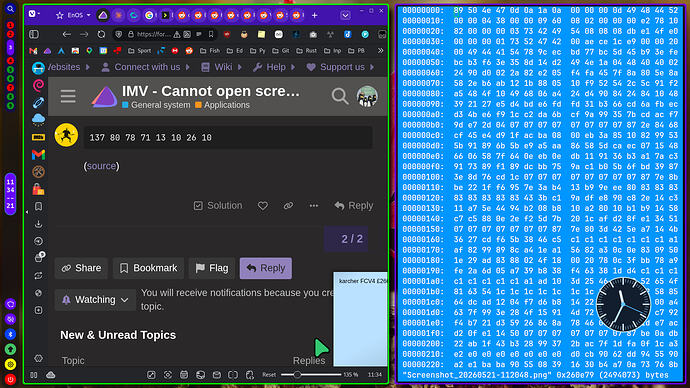Image resolution: width=690 pixels, height=388 pixels.
Task: Open the Applications category link
Action: pyautogui.click(x=222, y=105)
